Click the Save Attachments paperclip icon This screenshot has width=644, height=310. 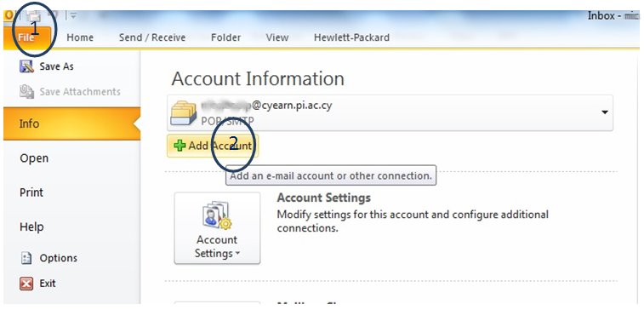click(x=26, y=91)
